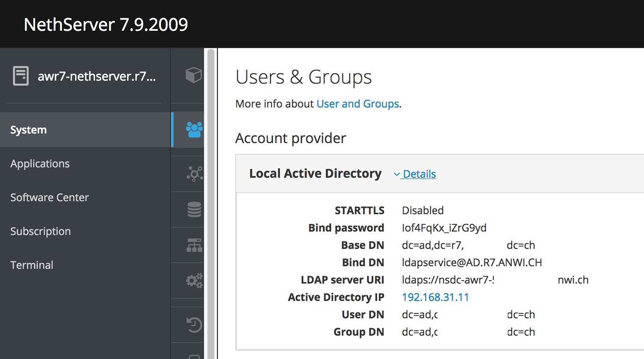Image resolution: width=644 pixels, height=359 pixels.
Task: Click the host document icon next to server name
Action: coord(20,76)
